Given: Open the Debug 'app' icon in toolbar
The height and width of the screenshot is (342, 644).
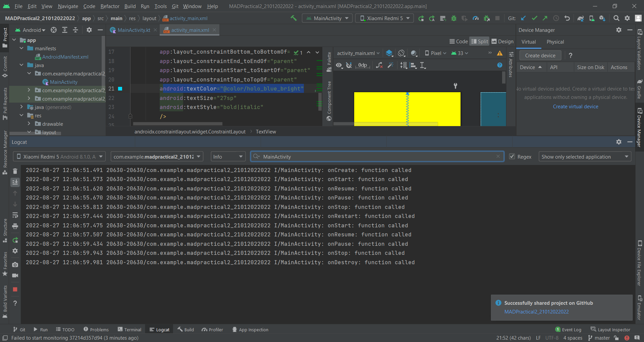Looking at the screenshot, I should click(454, 18).
